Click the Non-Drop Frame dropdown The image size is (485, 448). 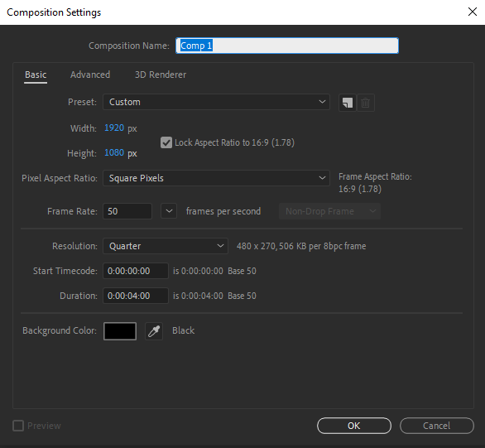(329, 211)
